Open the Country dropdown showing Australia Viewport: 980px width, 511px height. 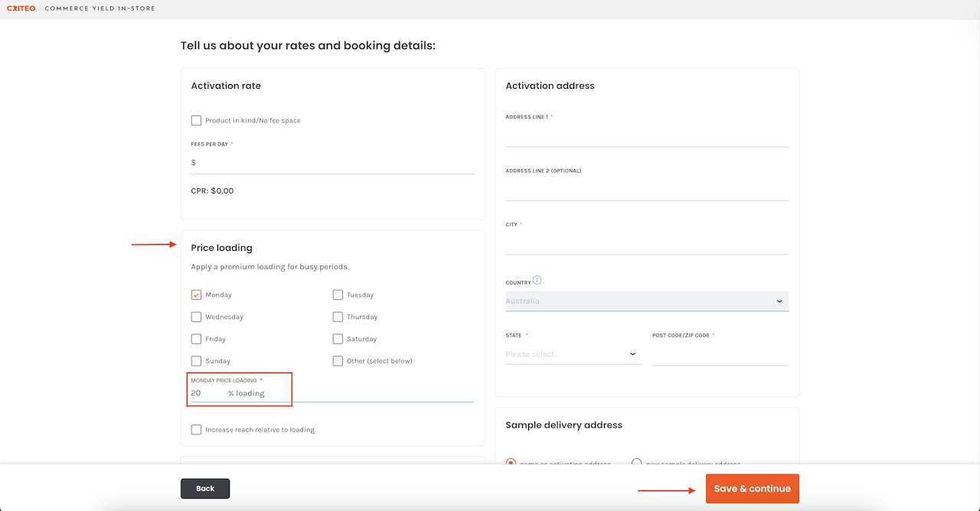pyautogui.click(x=646, y=301)
